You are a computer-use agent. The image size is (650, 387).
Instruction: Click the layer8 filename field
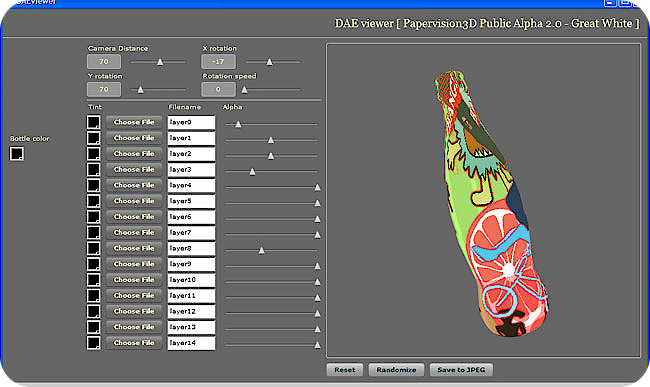pos(192,249)
